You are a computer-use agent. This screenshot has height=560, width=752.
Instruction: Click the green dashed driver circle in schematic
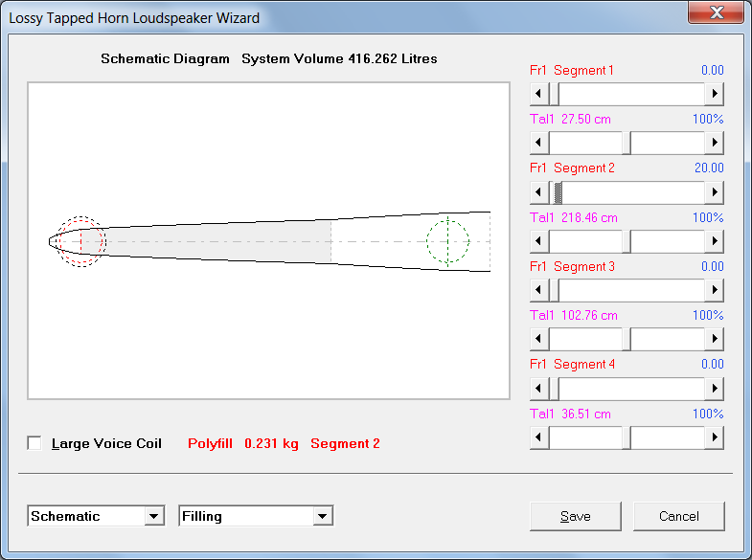448,241
